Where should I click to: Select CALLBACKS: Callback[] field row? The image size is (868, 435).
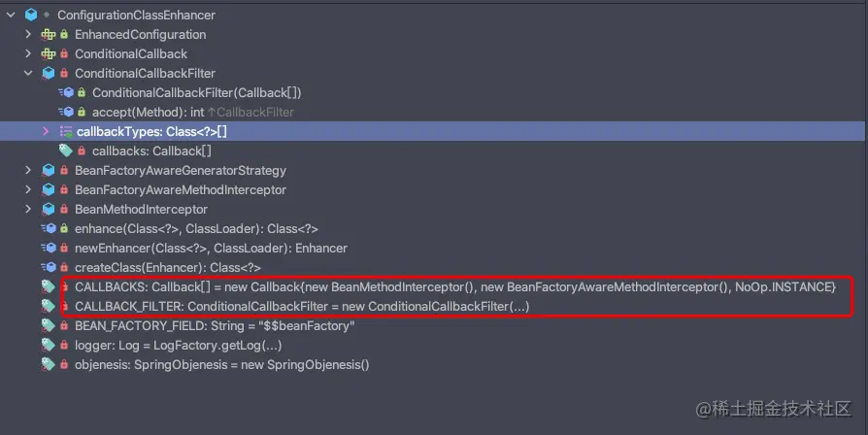point(455,286)
